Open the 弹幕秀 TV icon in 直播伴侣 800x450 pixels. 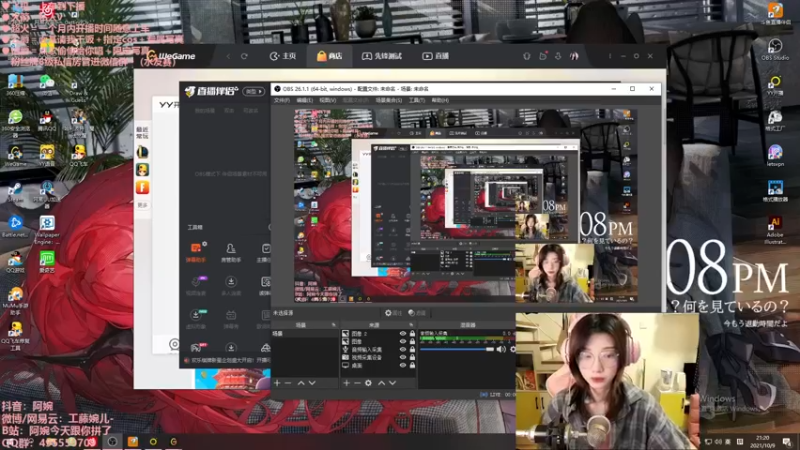coord(231,319)
